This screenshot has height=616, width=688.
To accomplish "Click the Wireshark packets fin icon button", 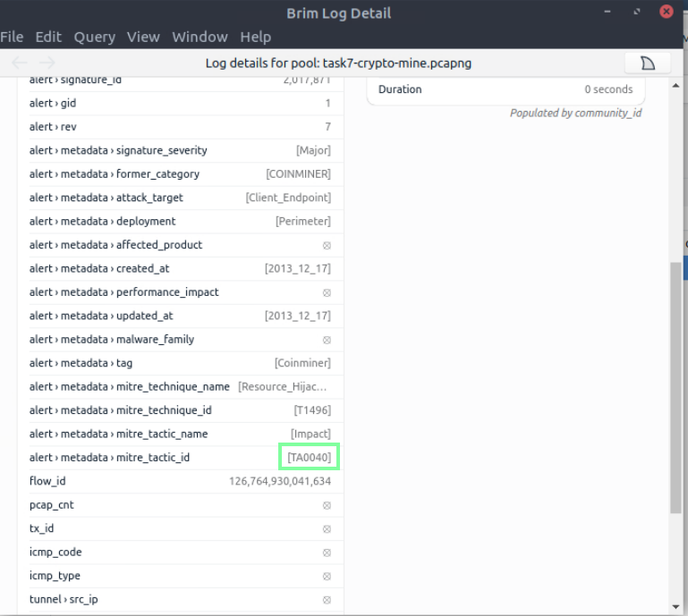I will (648, 63).
